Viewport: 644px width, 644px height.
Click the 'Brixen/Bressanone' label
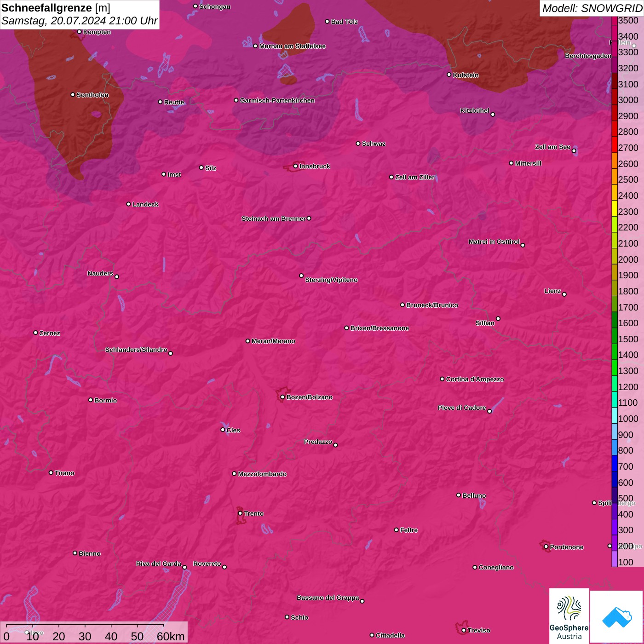379,328
